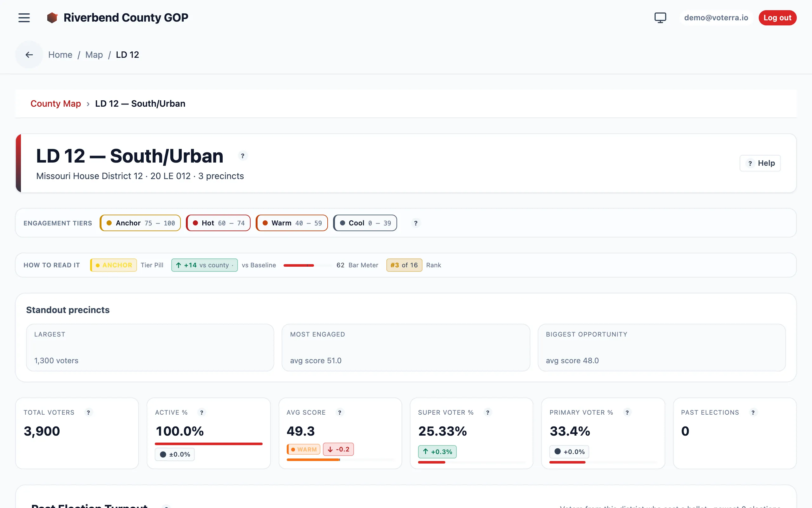Go back using the left arrow button
The image size is (812, 508).
click(29, 54)
